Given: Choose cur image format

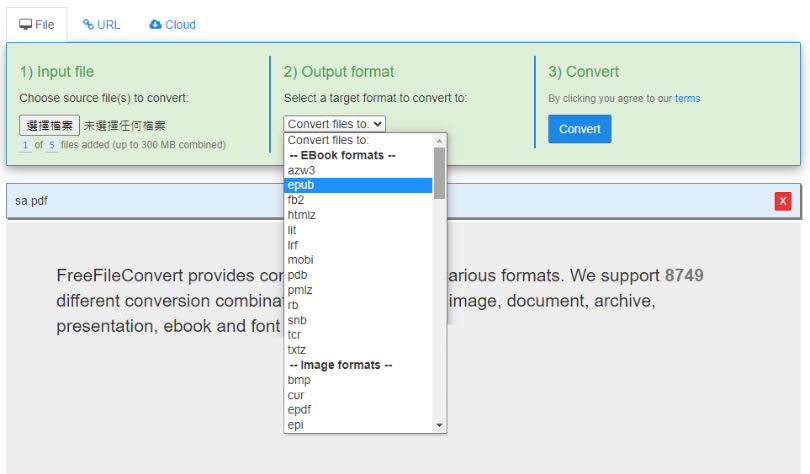Looking at the screenshot, I should (x=358, y=395).
